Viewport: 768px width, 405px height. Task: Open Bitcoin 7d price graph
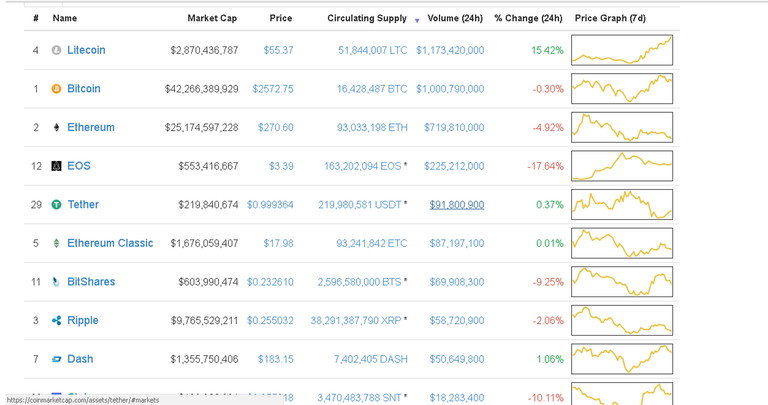[622, 89]
